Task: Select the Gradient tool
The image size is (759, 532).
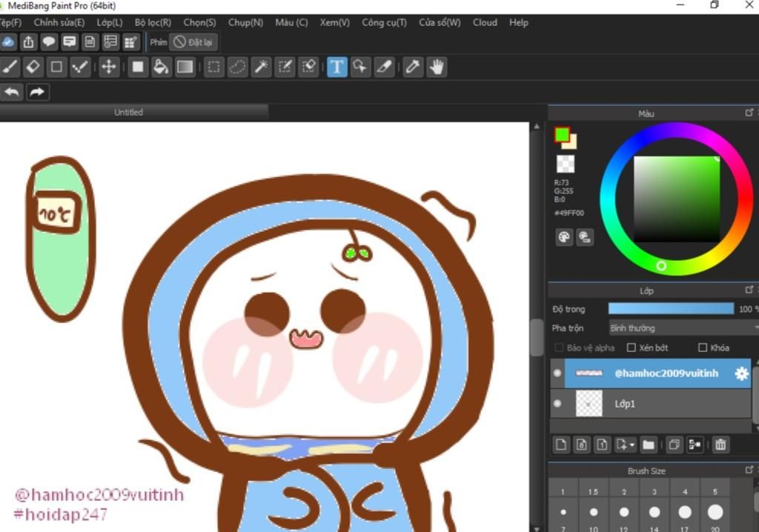Action: pyautogui.click(x=185, y=67)
